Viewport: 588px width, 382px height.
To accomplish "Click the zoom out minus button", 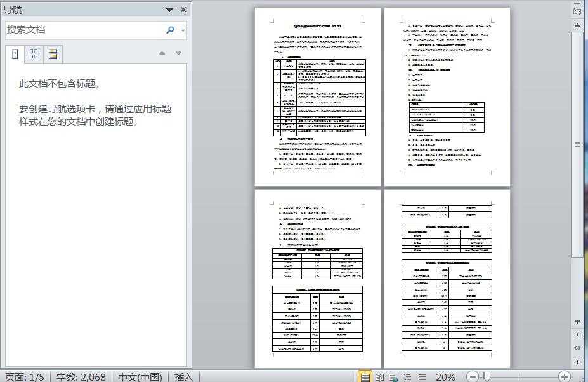I will click(x=473, y=377).
